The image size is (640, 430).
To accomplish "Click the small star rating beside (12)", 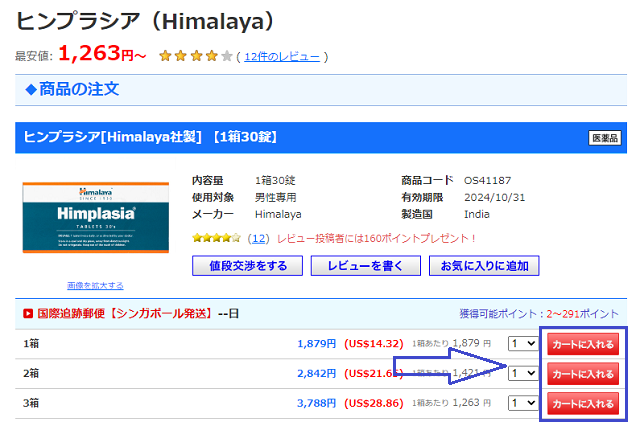I will pyautogui.click(x=216, y=238).
